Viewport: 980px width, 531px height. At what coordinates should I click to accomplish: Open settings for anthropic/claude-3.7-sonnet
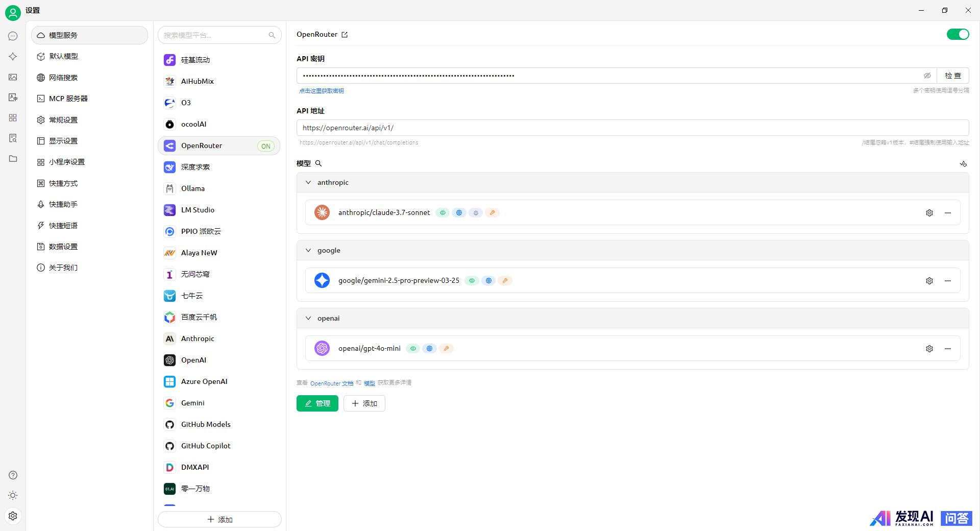point(929,213)
